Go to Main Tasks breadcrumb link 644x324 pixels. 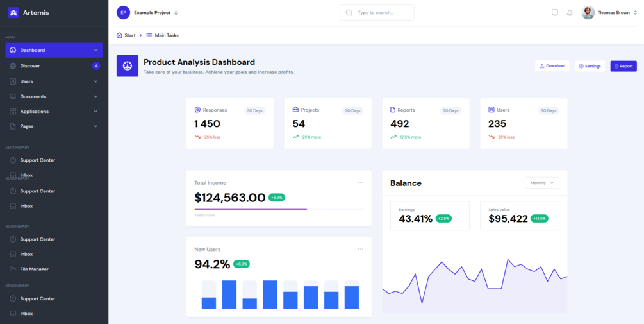click(x=167, y=35)
